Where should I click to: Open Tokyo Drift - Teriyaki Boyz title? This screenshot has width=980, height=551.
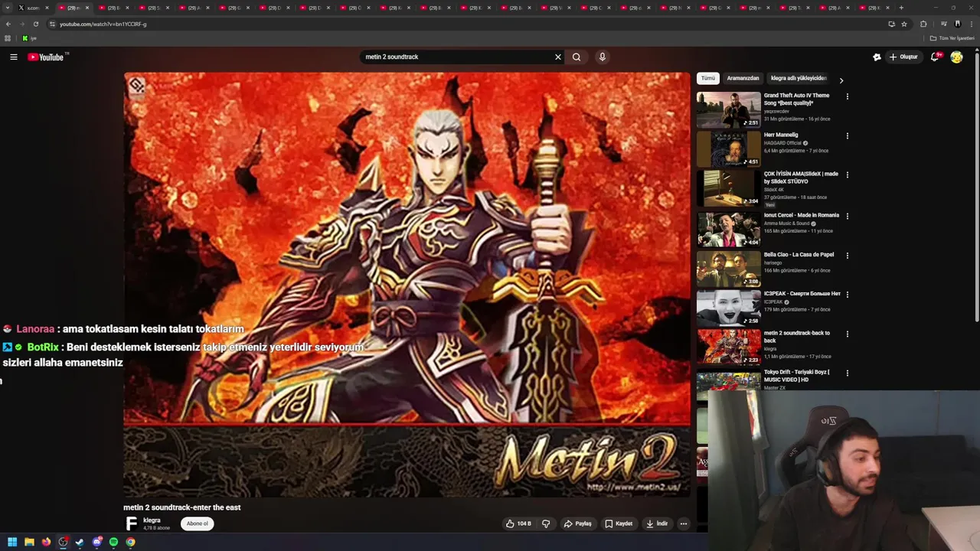[x=797, y=376]
